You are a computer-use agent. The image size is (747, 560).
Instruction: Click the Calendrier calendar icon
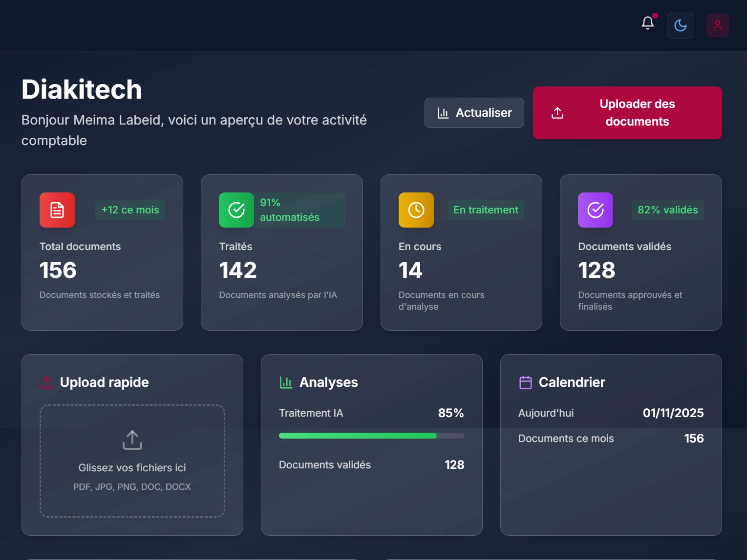point(525,382)
